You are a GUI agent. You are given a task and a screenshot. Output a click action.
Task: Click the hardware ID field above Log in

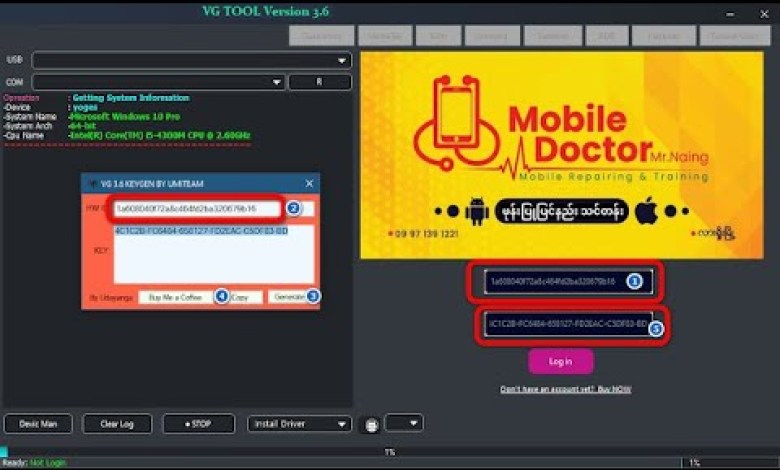(x=568, y=282)
